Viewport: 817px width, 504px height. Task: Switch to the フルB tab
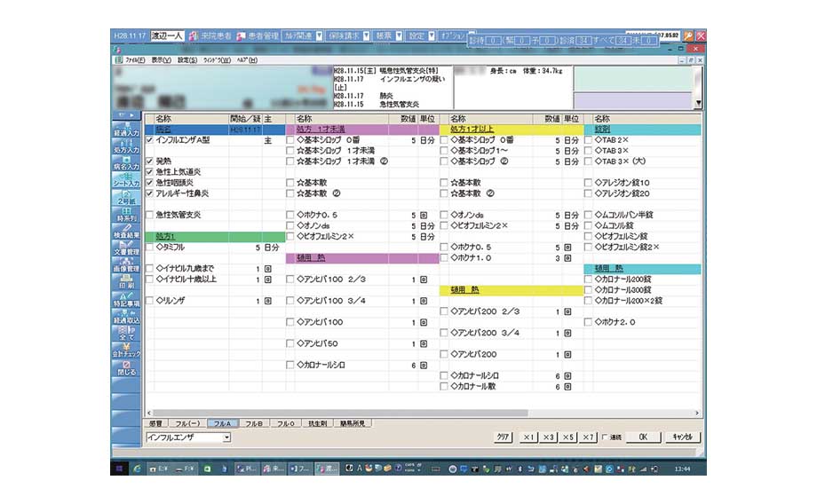(254, 424)
